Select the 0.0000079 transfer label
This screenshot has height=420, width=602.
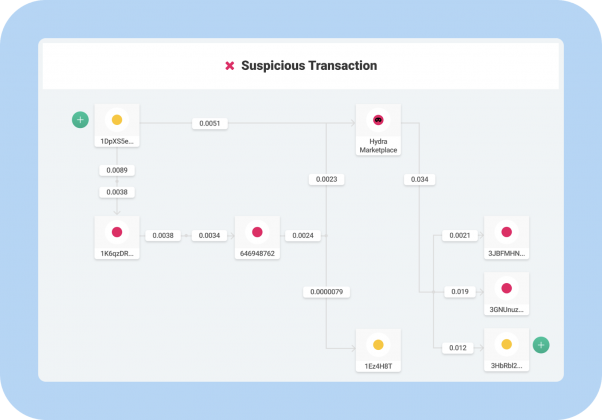(326, 292)
